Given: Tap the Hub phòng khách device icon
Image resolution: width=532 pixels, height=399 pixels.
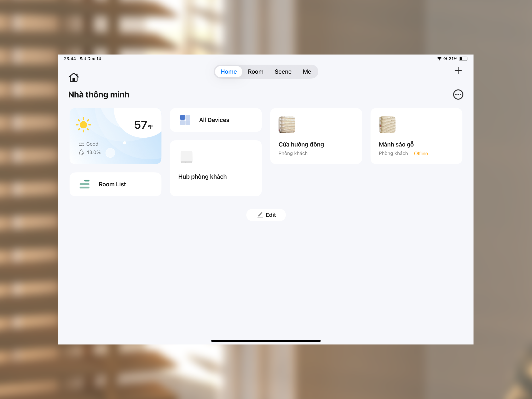Looking at the screenshot, I should point(186,157).
